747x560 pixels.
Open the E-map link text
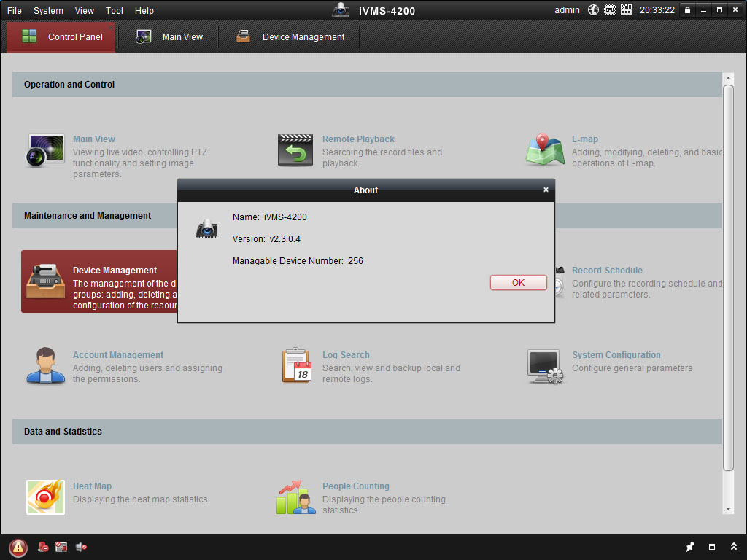(585, 139)
